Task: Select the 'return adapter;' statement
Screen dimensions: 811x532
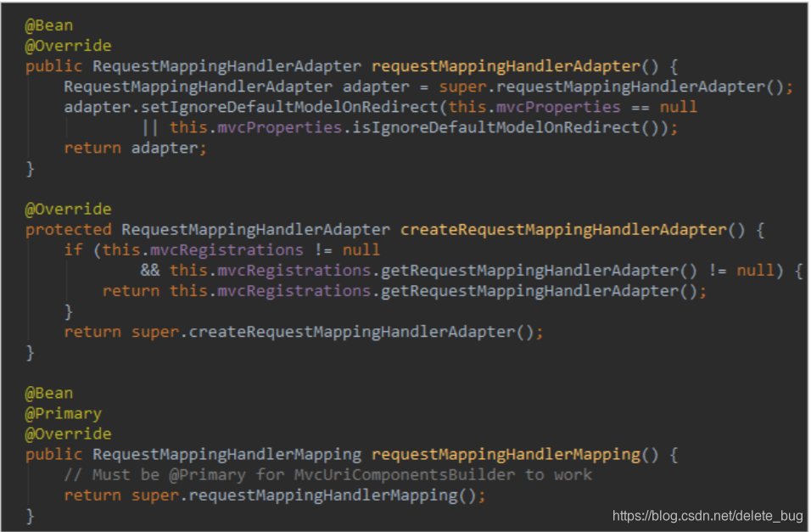Action: click(x=136, y=148)
